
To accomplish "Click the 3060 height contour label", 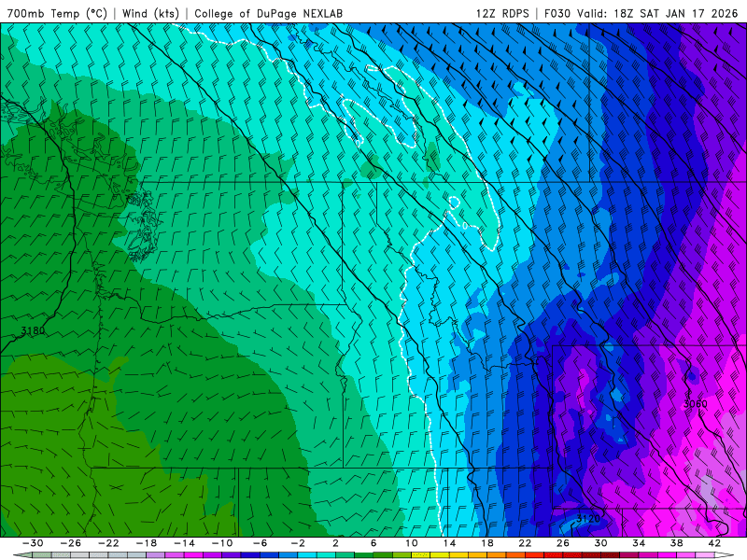I will click(695, 404).
